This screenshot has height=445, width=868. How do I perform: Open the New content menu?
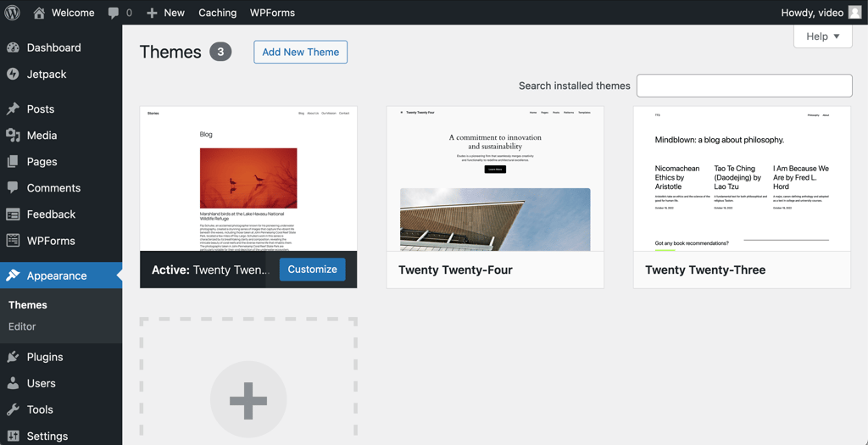[x=165, y=13]
